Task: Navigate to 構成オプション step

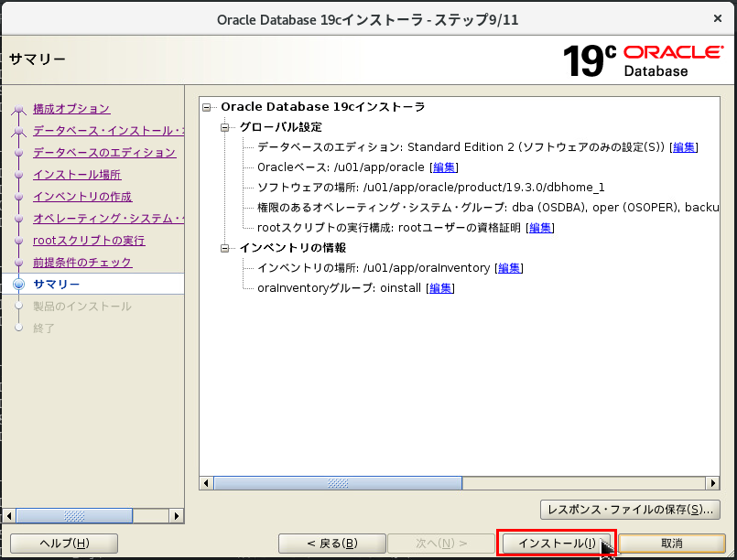Action: click(72, 107)
